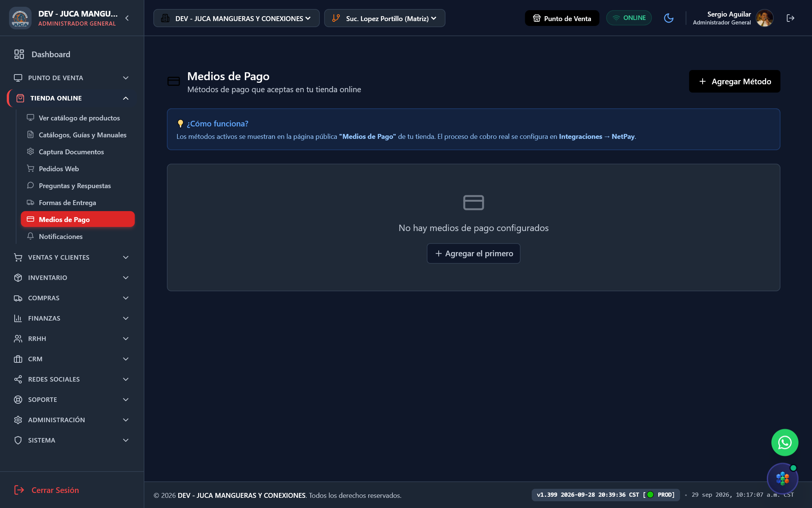
Task: Click the Agregar Método button
Action: [x=735, y=81]
